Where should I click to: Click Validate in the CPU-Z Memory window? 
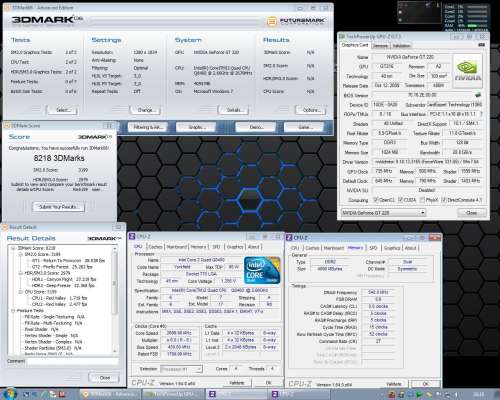pyautogui.click(x=394, y=384)
